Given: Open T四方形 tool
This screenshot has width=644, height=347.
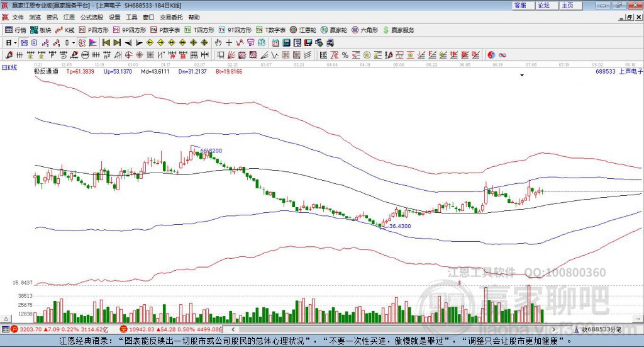Looking at the screenshot, I should [199, 30].
